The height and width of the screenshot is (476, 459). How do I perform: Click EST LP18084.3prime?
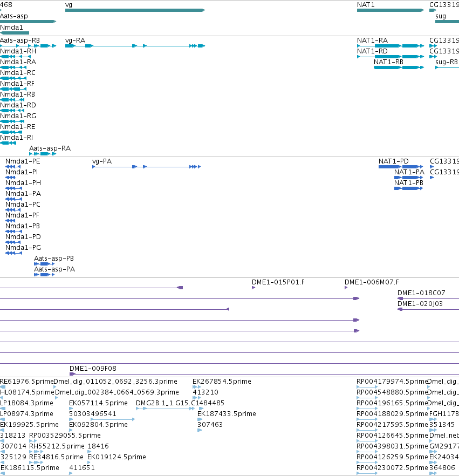(26, 403)
